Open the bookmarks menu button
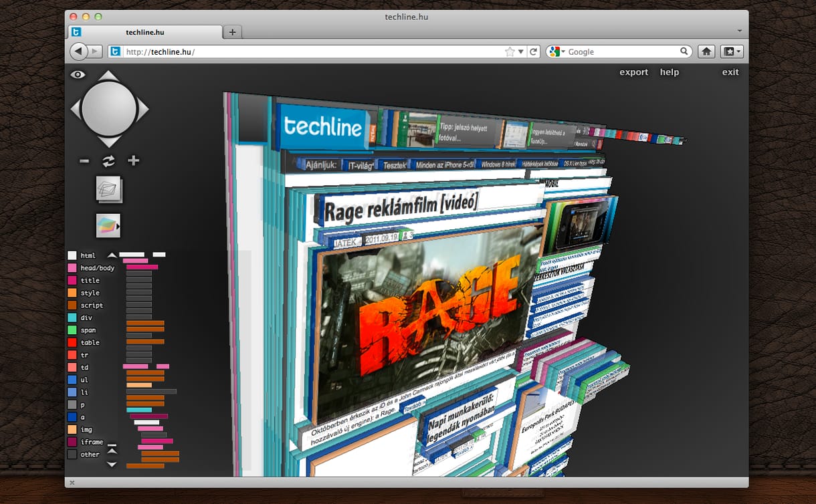816x504 pixels. tap(731, 51)
